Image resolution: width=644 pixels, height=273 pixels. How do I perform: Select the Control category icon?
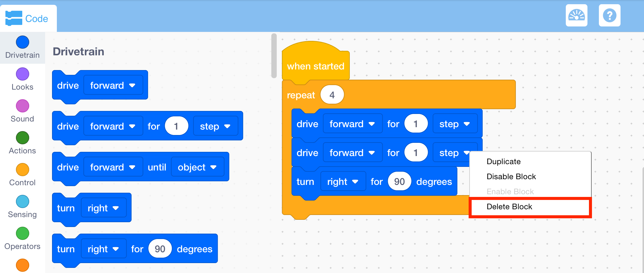click(x=22, y=170)
